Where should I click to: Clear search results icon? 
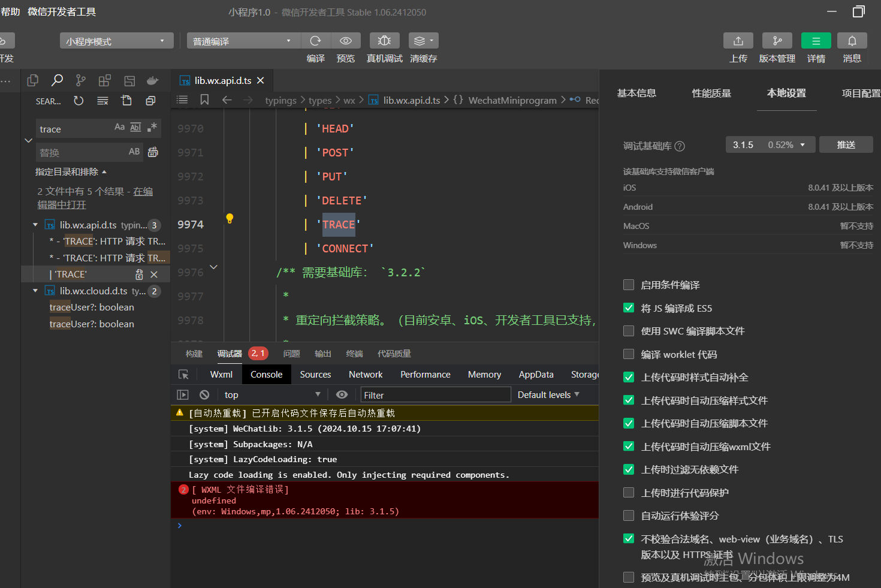click(x=102, y=101)
